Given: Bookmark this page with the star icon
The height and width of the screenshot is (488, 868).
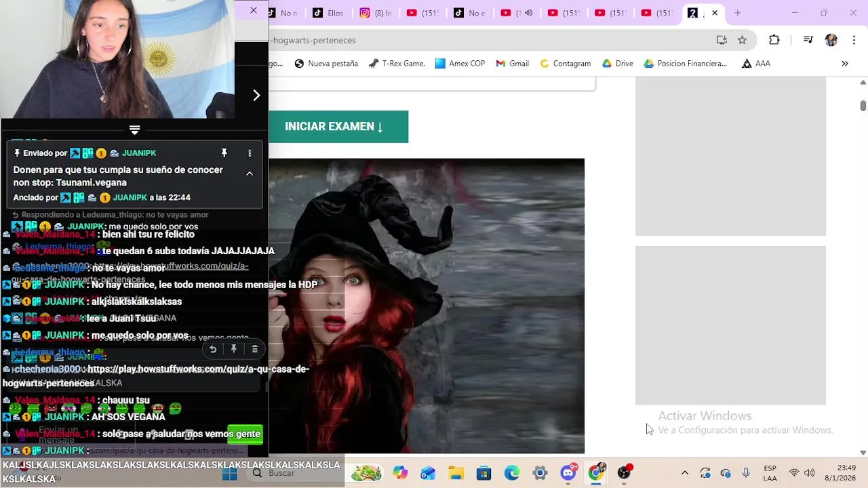Looking at the screenshot, I should (x=742, y=40).
